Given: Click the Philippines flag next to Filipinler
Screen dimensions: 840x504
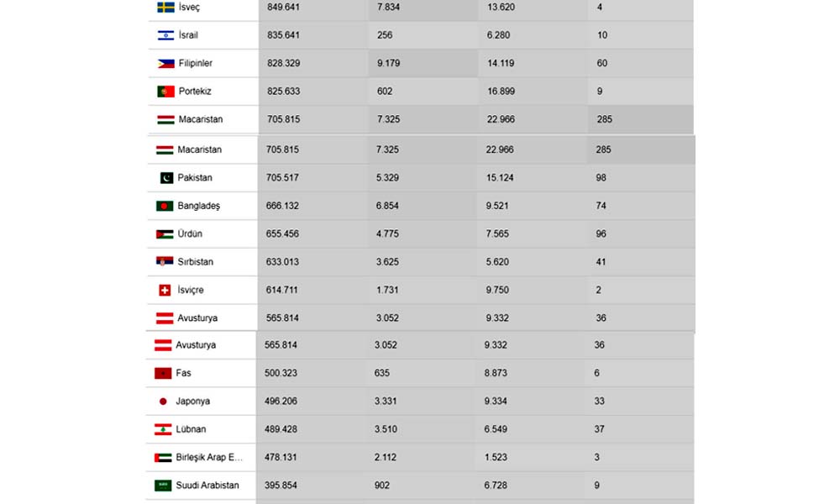Looking at the screenshot, I should click(165, 64).
